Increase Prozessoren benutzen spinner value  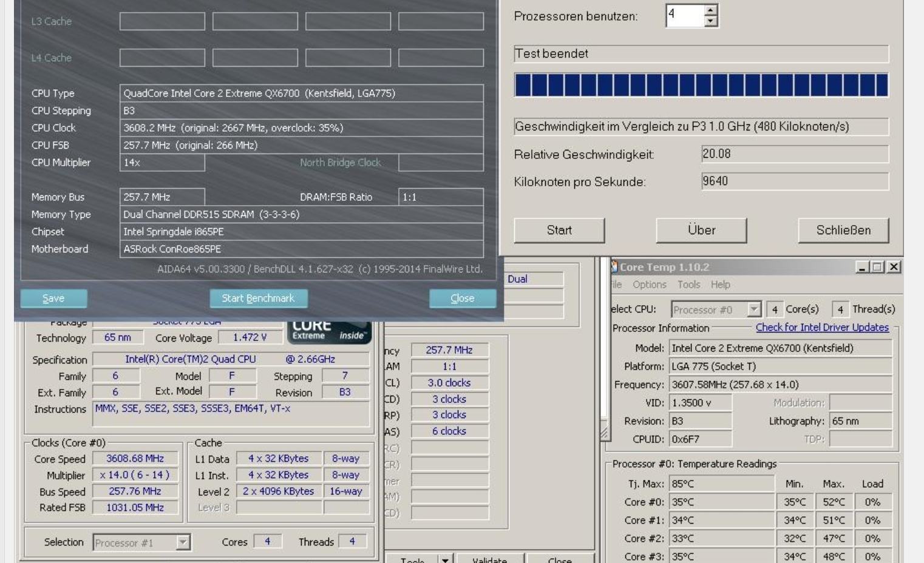pyautogui.click(x=711, y=10)
